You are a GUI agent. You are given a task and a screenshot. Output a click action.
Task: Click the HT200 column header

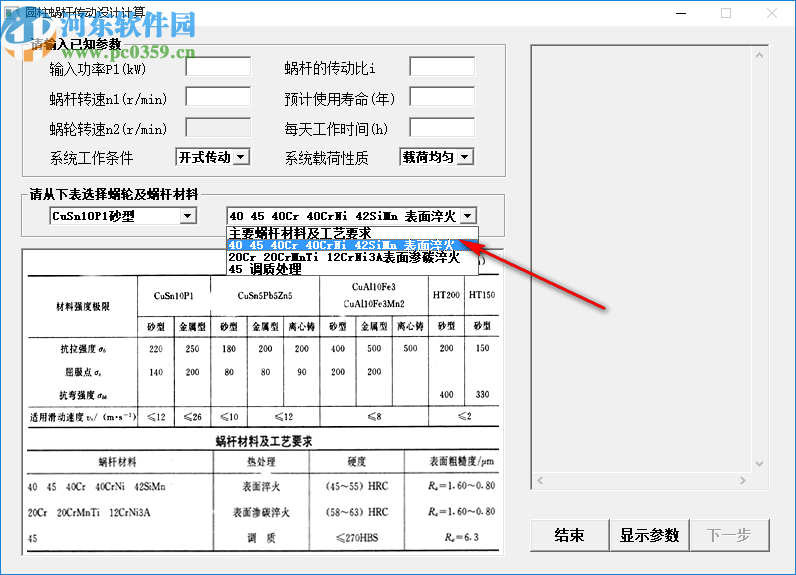[446, 295]
